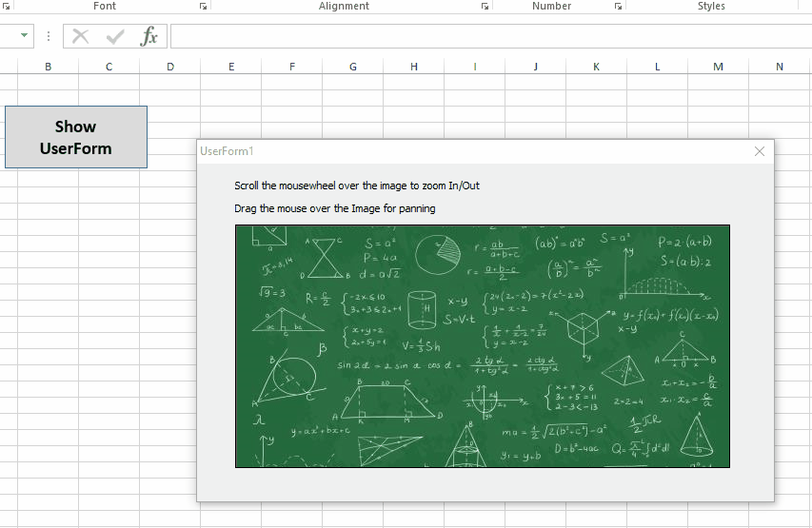Select column M header
Screen dimensions: 812x528
tap(718, 66)
